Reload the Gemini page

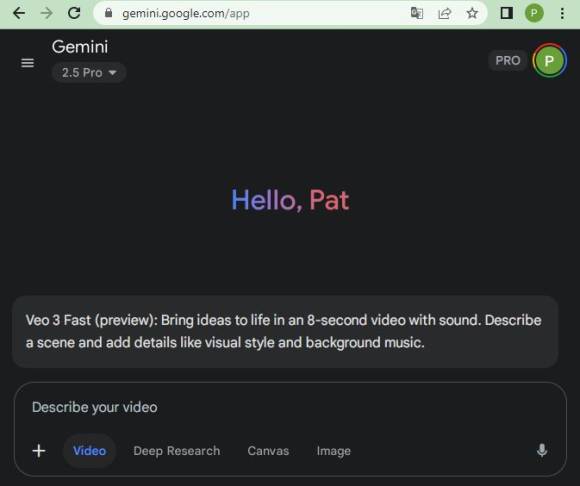[x=74, y=13]
